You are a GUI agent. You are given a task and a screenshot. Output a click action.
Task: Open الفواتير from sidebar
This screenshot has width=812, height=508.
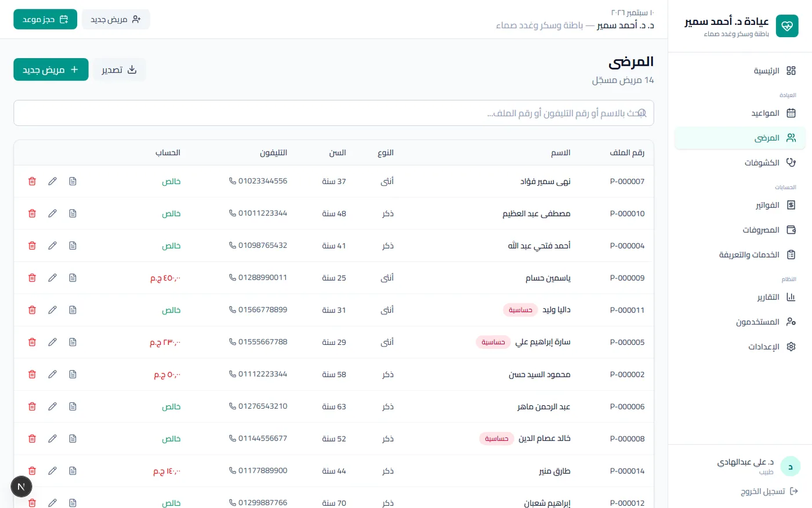740,206
